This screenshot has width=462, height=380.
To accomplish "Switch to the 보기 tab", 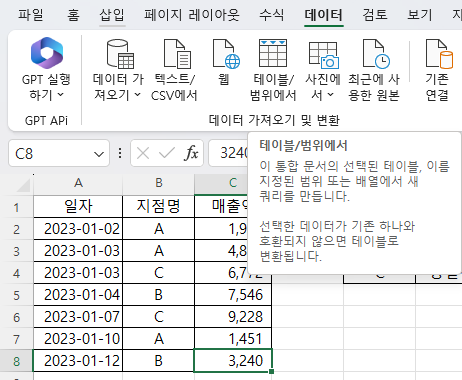I will coord(419,15).
